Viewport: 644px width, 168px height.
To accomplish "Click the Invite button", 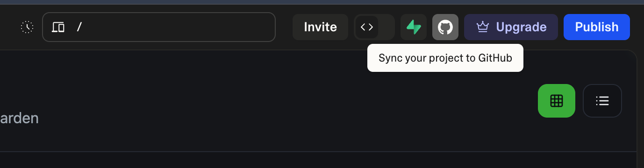I will coord(320,27).
